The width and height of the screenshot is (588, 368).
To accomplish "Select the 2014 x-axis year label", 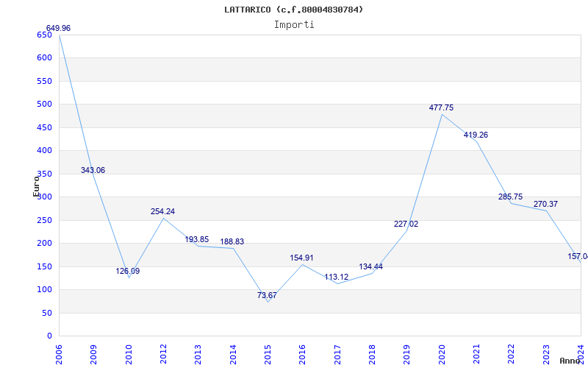I will click(x=233, y=354).
